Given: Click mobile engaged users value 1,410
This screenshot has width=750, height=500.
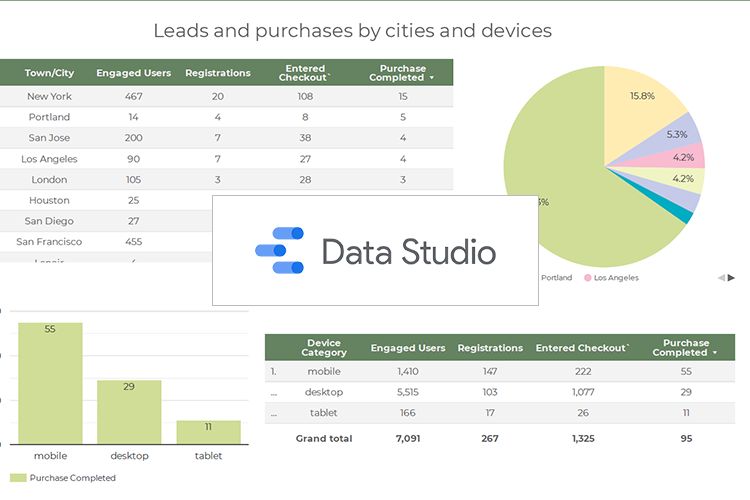Looking at the screenshot, I should [x=408, y=371].
